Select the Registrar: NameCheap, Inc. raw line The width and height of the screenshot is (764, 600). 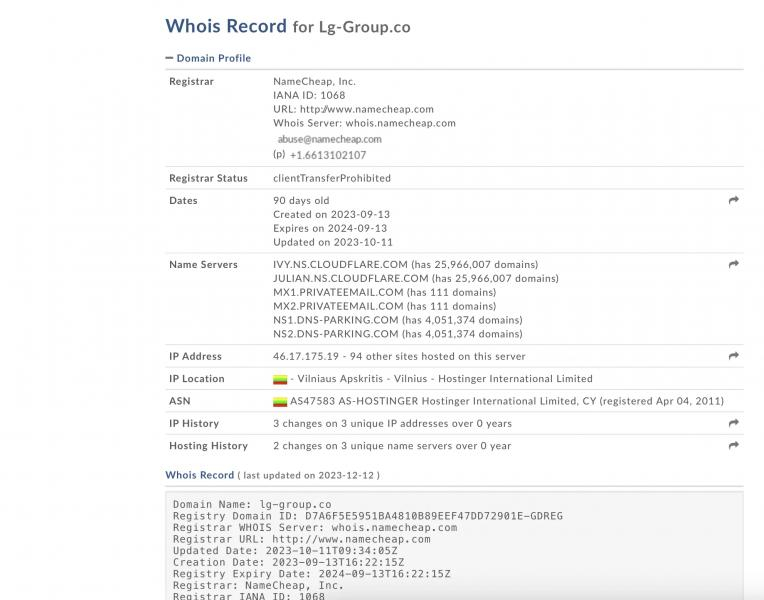(258, 586)
